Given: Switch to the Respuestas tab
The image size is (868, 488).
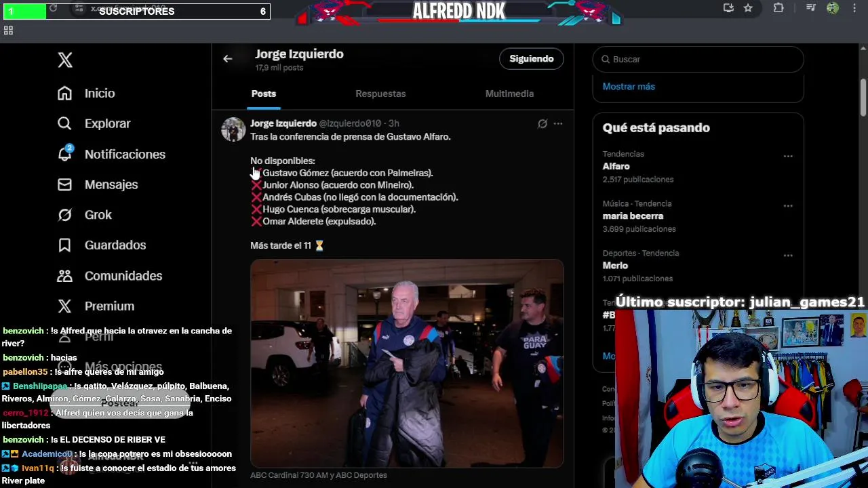Looking at the screenshot, I should click(380, 94).
